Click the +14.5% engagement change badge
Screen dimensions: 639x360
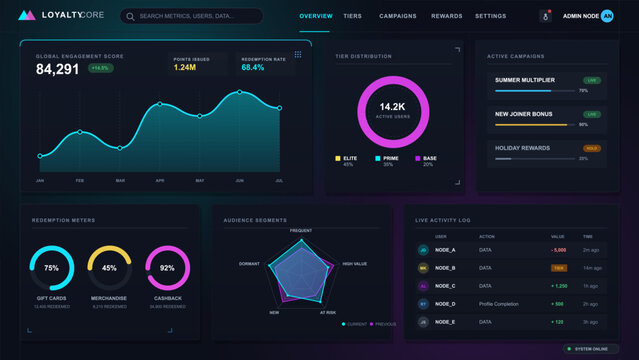click(x=100, y=68)
